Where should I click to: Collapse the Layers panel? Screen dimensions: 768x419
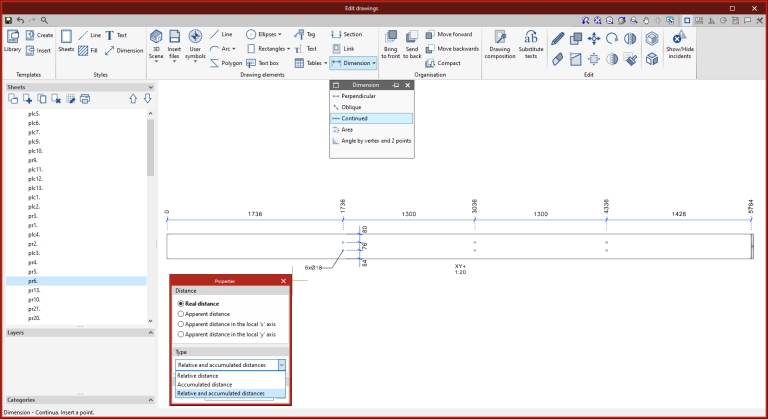pyautogui.click(x=150, y=333)
